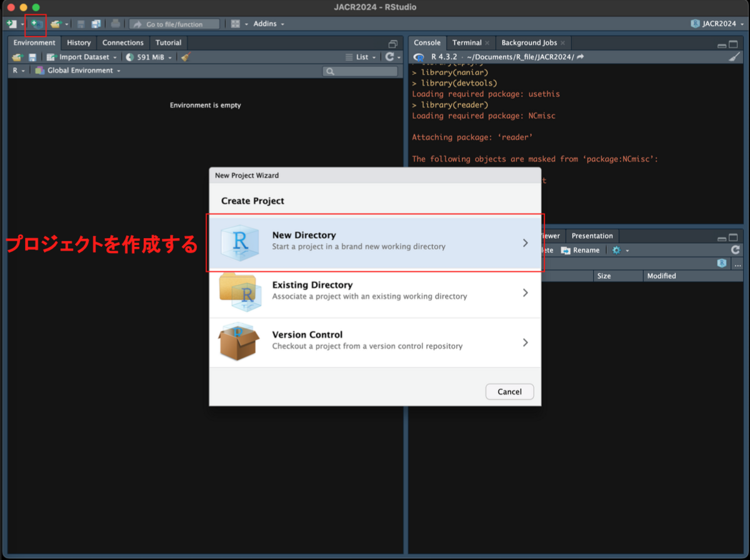Select Version Control in the project wizard
This screenshot has height=560, width=750.
(375, 342)
